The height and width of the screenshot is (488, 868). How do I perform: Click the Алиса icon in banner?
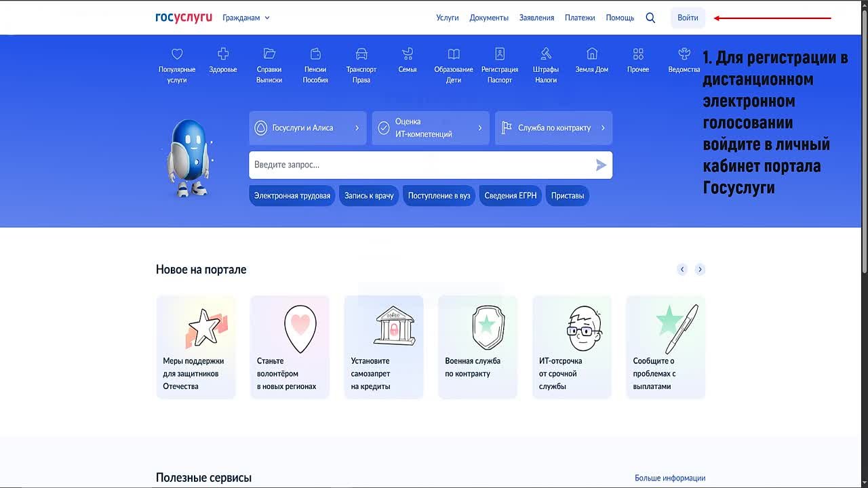261,127
